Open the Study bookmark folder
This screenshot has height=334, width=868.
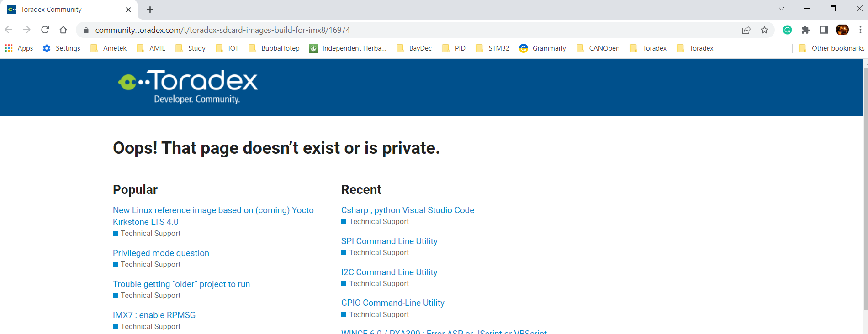pyautogui.click(x=190, y=48)
